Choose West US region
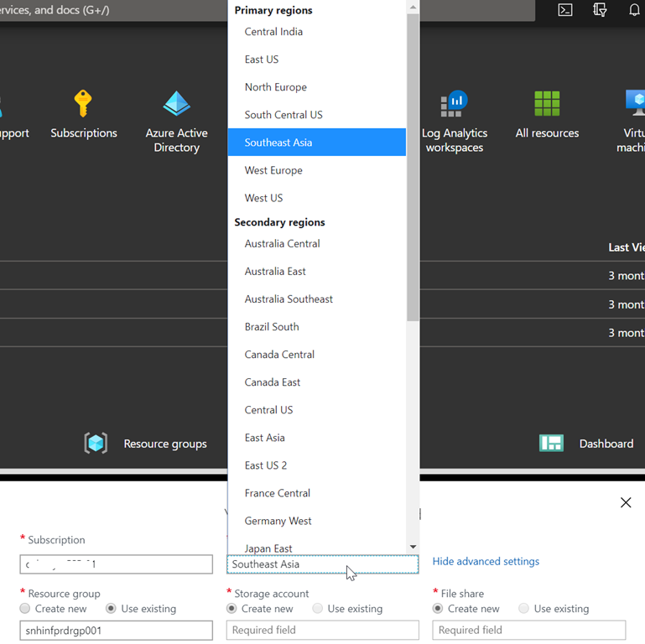645x644 pixels. pos(317,198)
